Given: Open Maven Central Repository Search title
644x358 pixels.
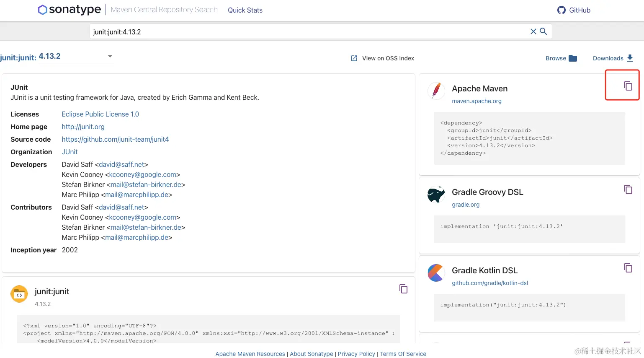Looking at the screenshot, I should [164, 10].
